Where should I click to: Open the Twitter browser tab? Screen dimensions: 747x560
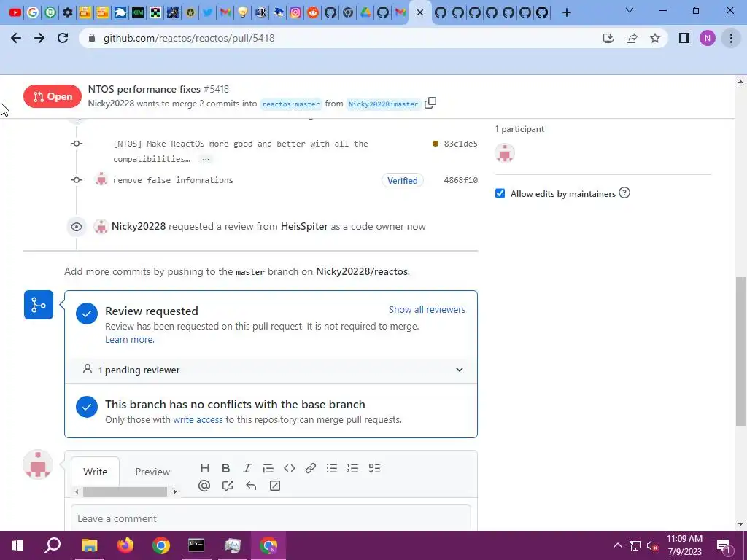(208, 12)
